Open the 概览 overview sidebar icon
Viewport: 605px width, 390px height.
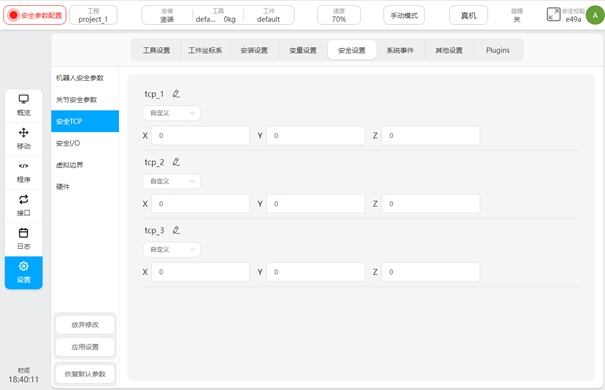[24, 105]
